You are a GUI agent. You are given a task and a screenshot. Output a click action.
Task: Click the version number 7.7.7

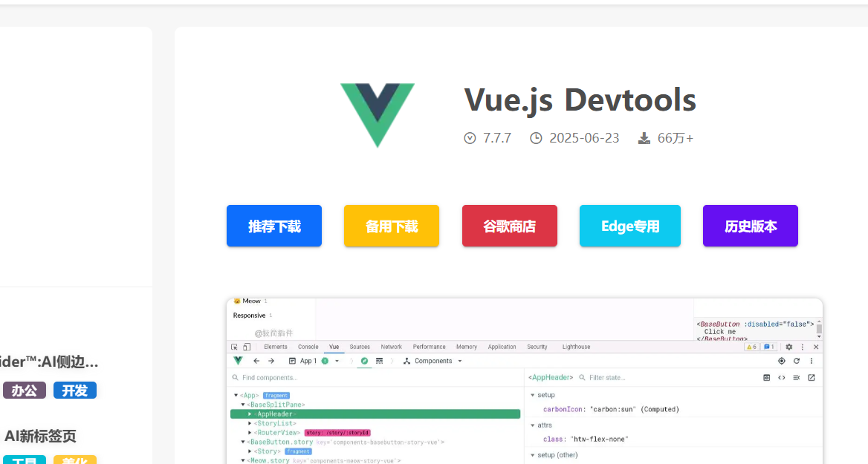click(497, 138)
